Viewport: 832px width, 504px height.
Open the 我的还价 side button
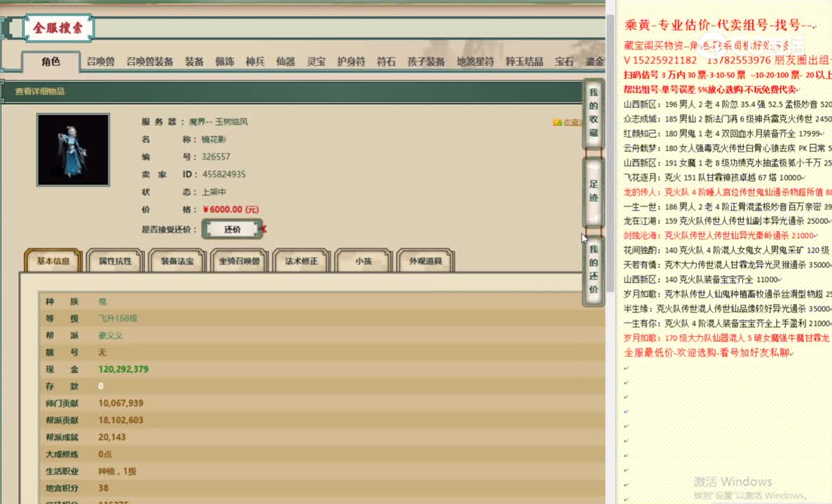tap(593, 269)
